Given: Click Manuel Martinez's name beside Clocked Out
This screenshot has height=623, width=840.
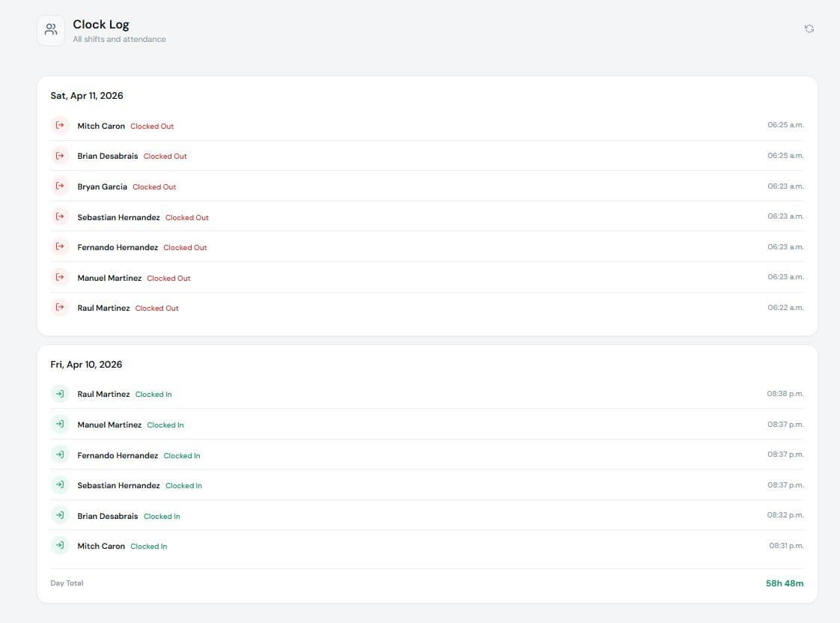Looking at the screenshot, I should [109, 278].
